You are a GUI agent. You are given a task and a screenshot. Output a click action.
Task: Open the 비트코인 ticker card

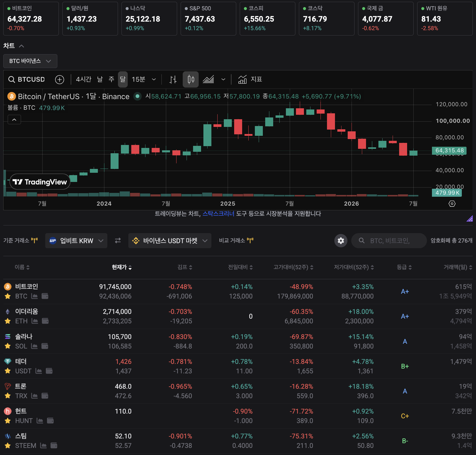point(31,19)
